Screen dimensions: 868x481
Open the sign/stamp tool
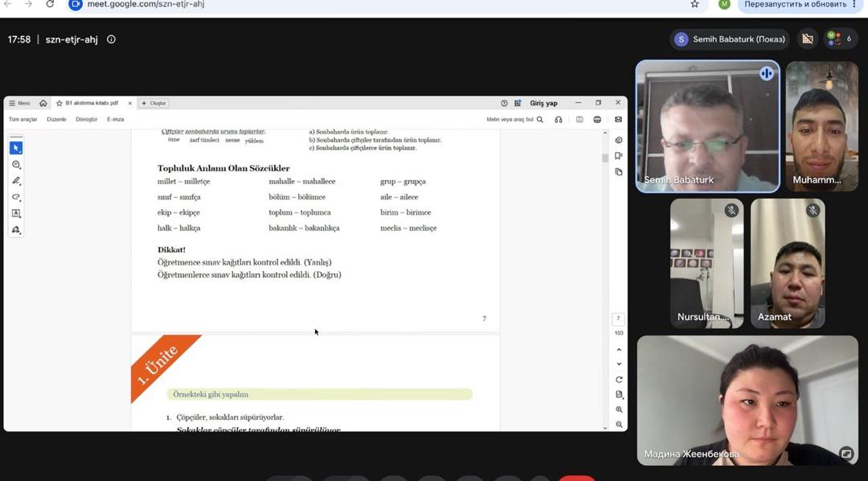click(16, 229)
